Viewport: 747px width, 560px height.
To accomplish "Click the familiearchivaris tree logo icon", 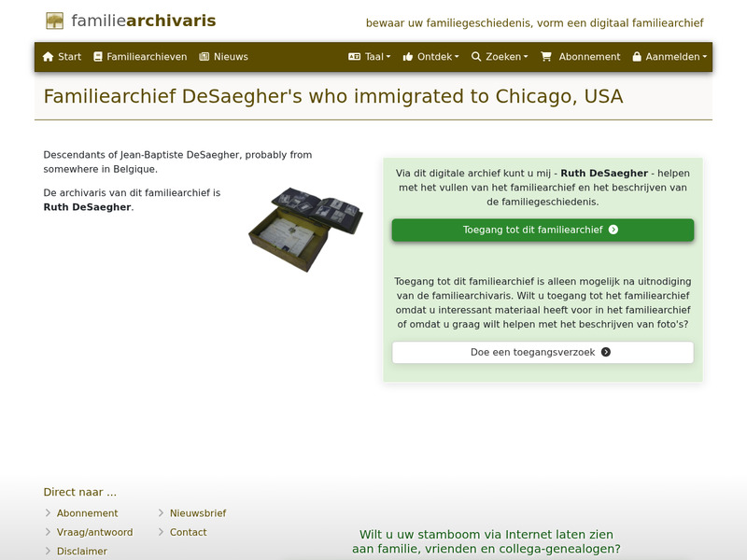I will tap(55, 21).
